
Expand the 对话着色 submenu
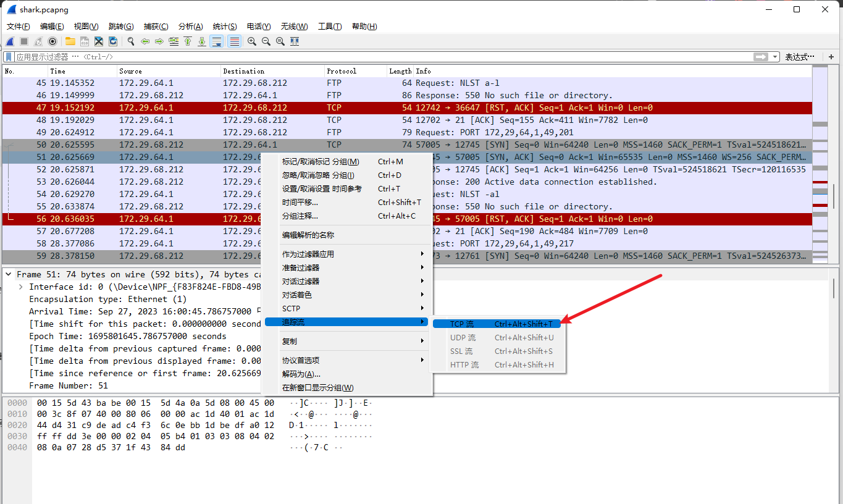pyautogui.click(x=348, y=295)
